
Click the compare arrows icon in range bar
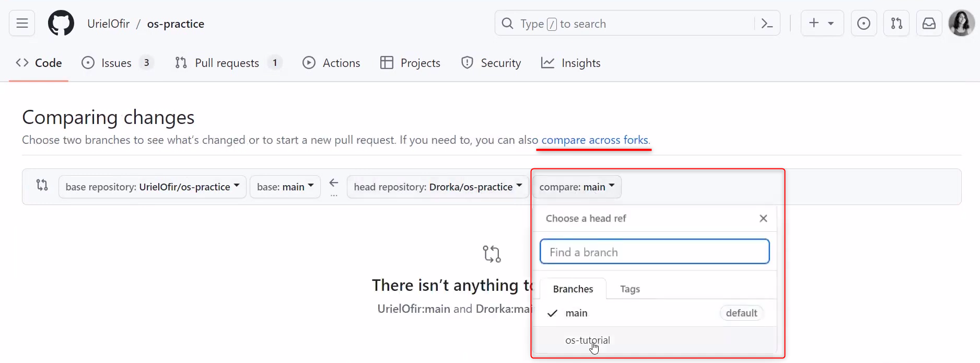pos(42,185)
